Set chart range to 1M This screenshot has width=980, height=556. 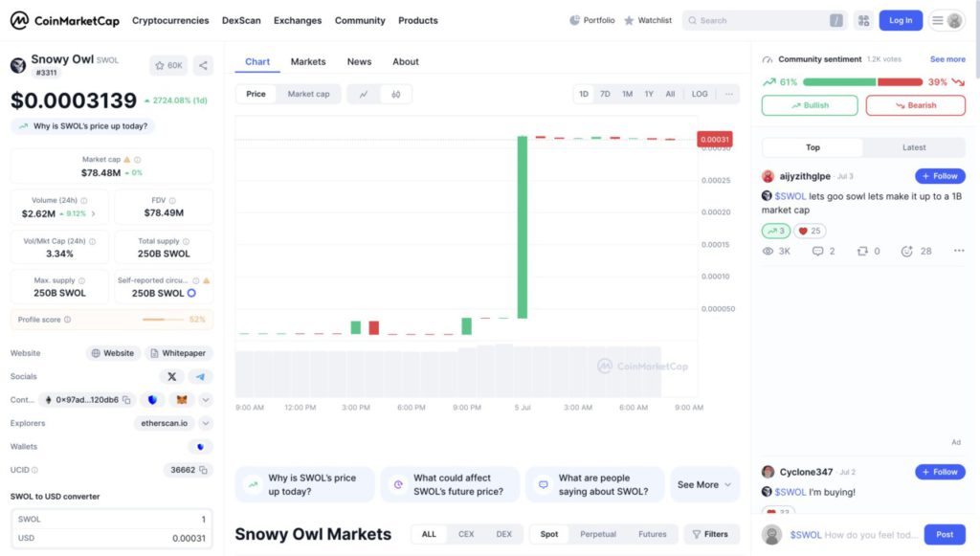627,94
